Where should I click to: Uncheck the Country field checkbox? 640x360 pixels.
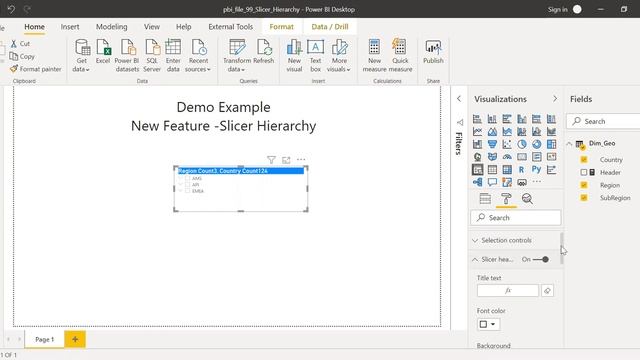click(x=584, y=160)
